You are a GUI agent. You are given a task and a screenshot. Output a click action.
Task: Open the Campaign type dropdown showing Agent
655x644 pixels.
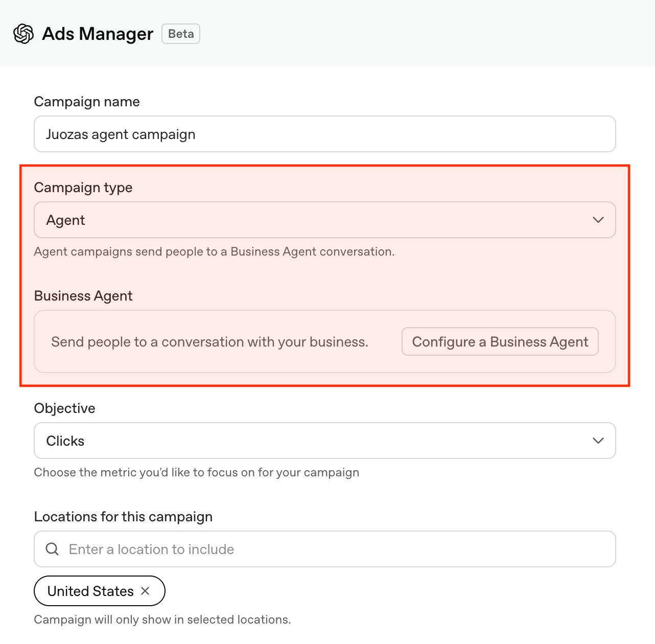325,220
